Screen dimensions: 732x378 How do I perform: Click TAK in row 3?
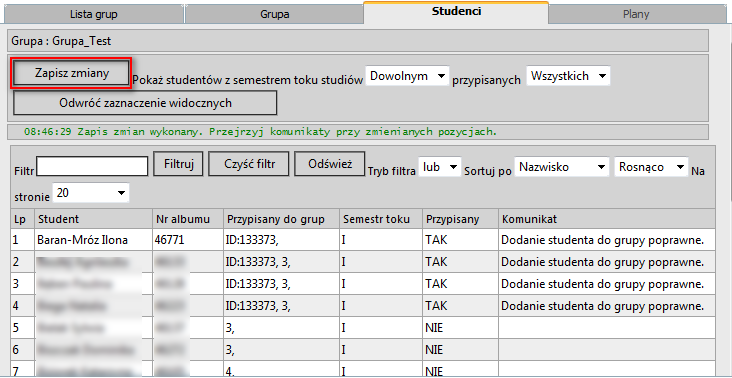436,284
